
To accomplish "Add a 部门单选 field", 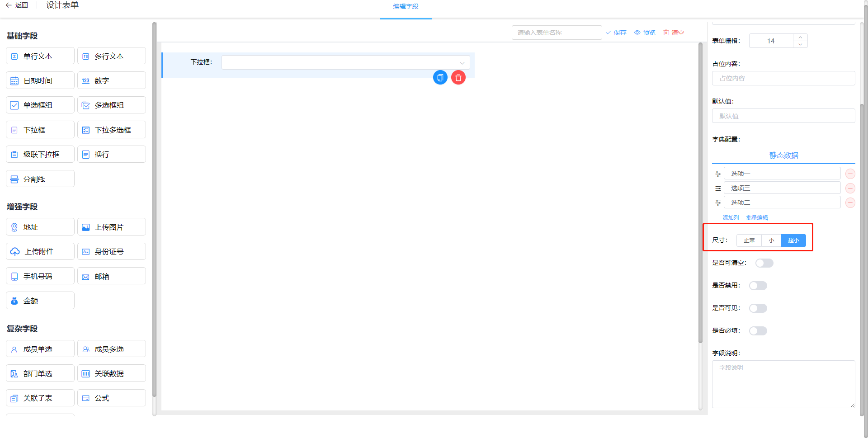I will click(x=40, y=373).
